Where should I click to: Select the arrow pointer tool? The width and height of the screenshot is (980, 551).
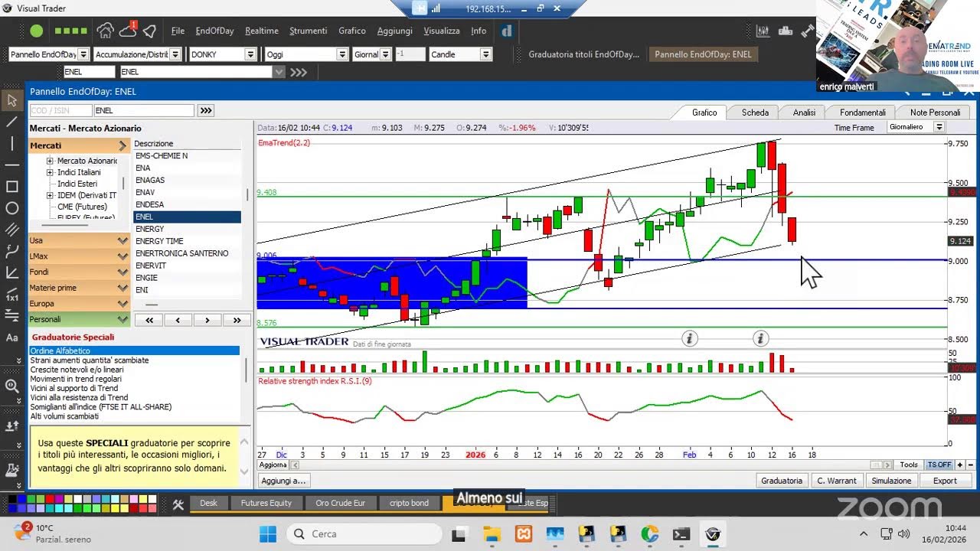click(x=11, y=100)
